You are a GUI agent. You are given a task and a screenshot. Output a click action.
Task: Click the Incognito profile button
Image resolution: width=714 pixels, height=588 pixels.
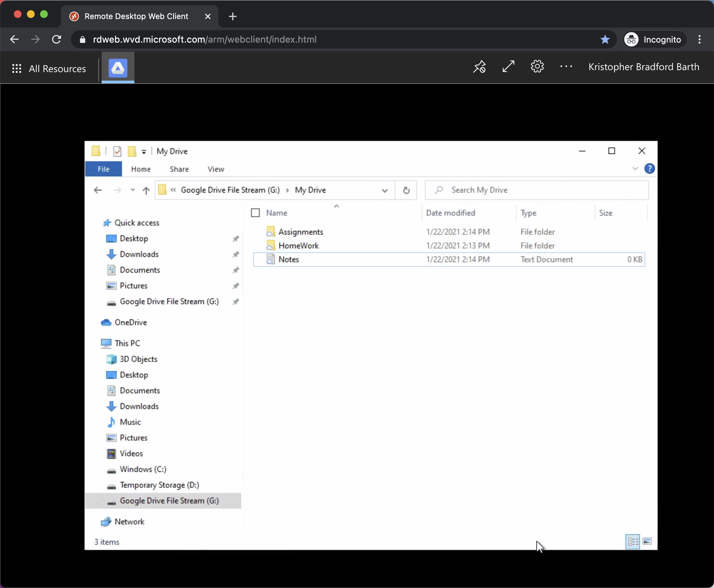point(655,39)
